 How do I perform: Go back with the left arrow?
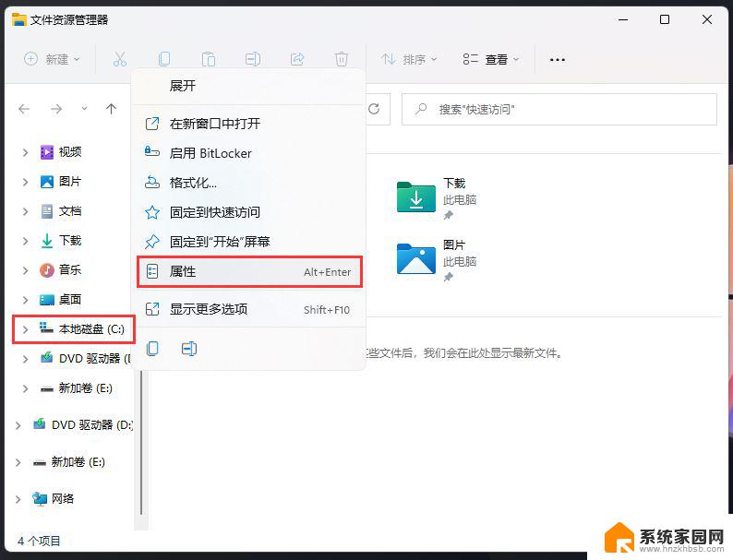(x=24, y=109)
